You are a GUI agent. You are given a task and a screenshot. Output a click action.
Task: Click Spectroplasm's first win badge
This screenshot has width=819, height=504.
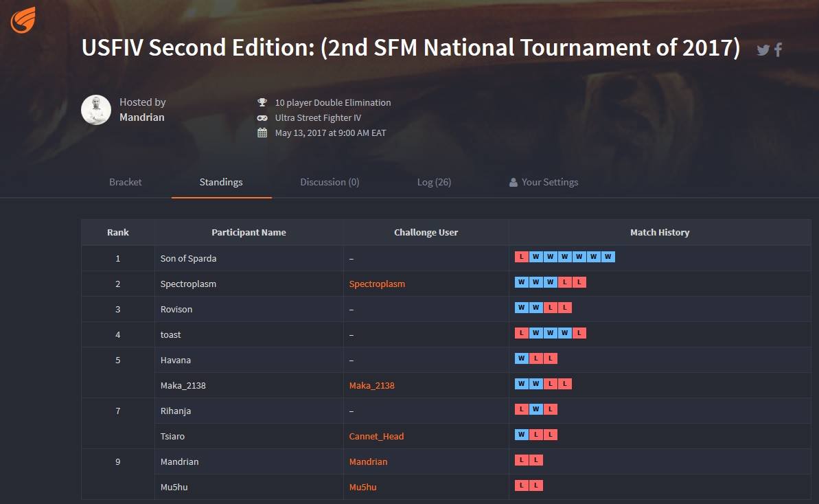click(521, 282)
